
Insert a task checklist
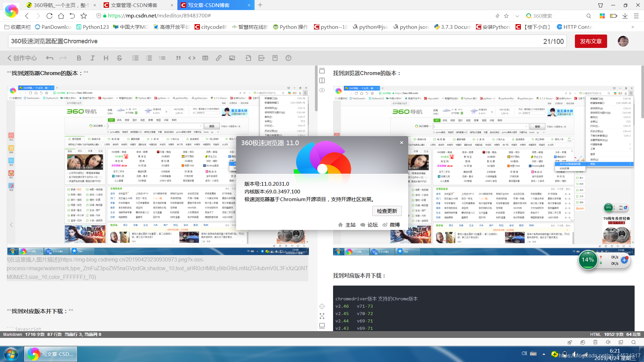(162, 58)
